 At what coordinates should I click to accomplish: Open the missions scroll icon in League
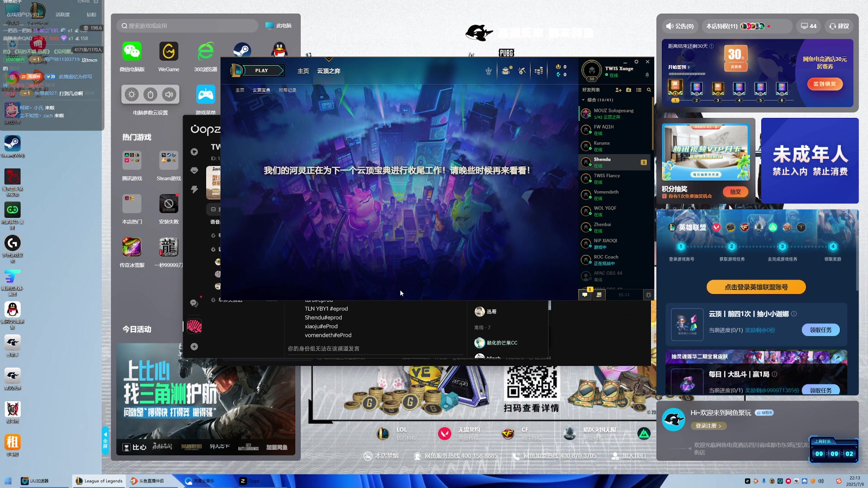(x=599, y=295)
